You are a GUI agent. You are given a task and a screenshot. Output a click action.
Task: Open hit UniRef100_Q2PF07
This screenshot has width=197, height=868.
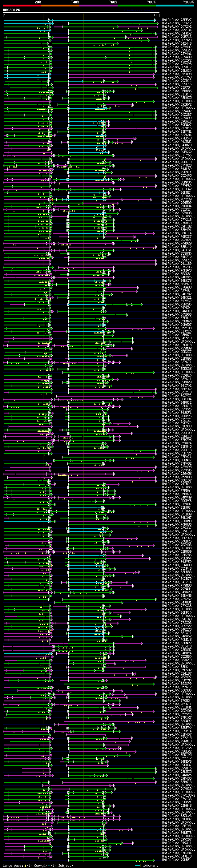(177, 20)
